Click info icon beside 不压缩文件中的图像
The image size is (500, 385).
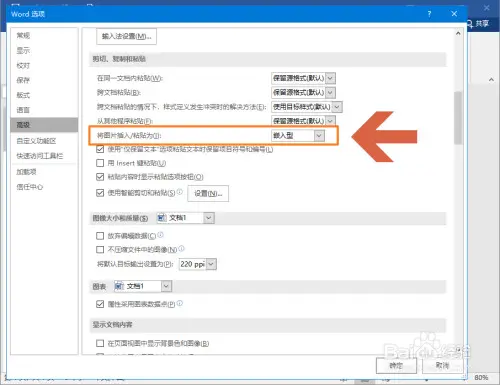coord(181,248)
